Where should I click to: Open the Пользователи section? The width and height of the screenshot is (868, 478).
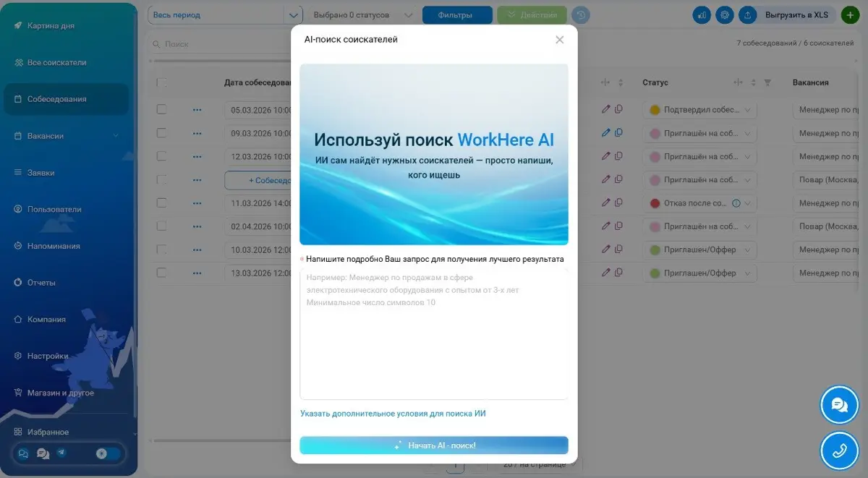pos(54,209)
